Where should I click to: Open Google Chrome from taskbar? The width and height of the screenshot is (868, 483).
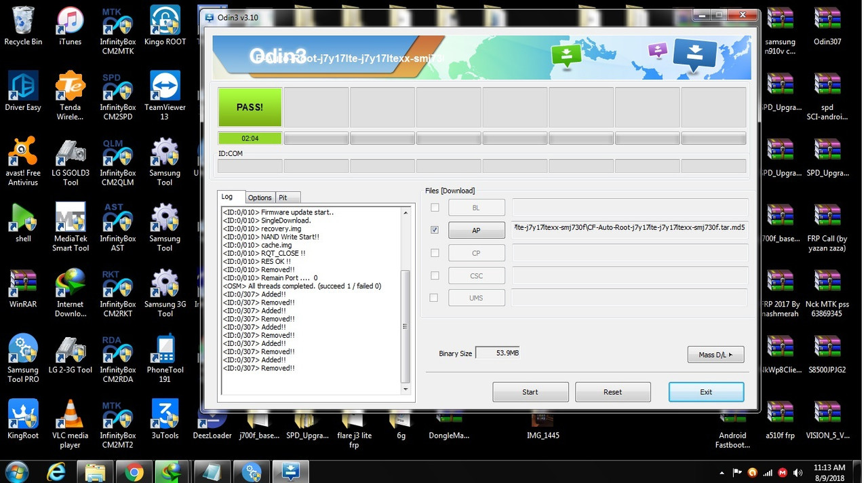coord(134,471)
